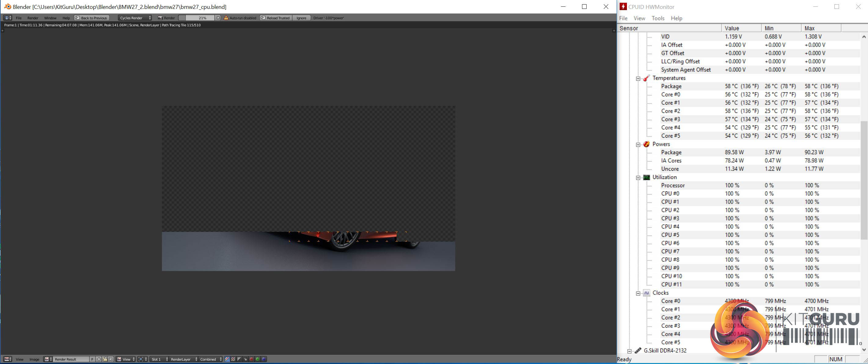The image size is (868, 364).
Task: Collapse the Utilization tree node
Action: [638, 177]
